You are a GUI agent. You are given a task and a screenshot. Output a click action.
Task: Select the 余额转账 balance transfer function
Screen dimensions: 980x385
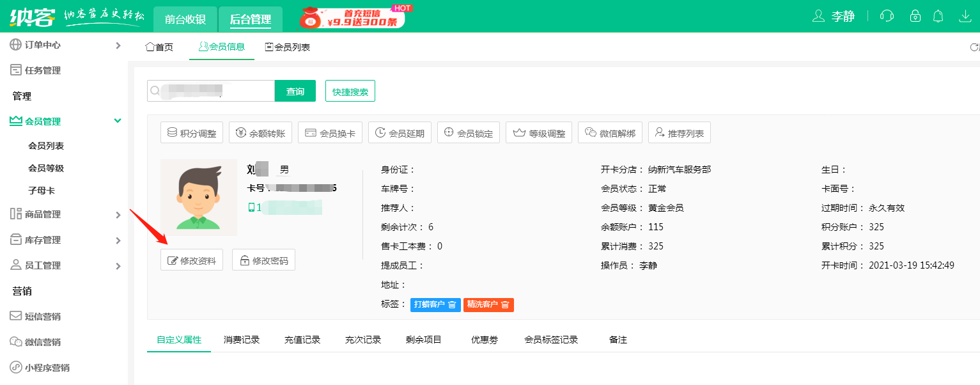260,132
